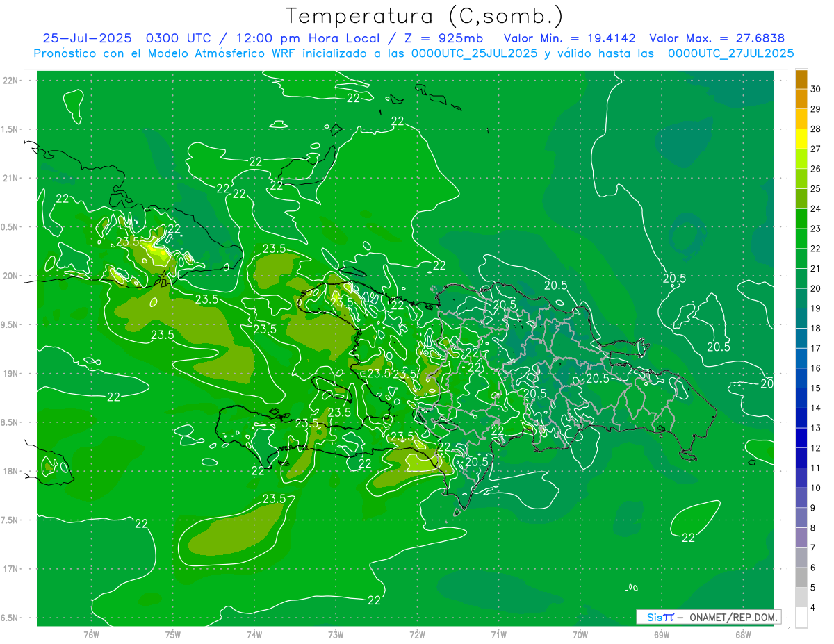The image size is (834, 644).
Task: Click the '18N' latitude axis label
Action: click(11, 471)
